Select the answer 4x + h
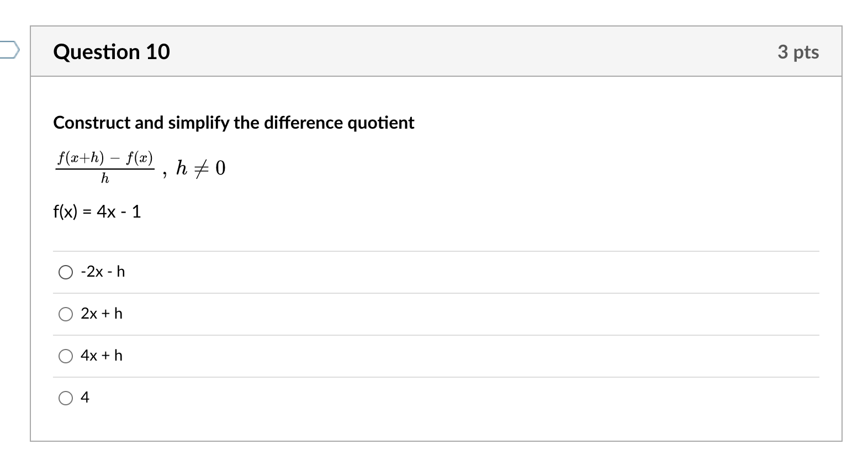This screenshot has width=868, height=476. point(66,356)
